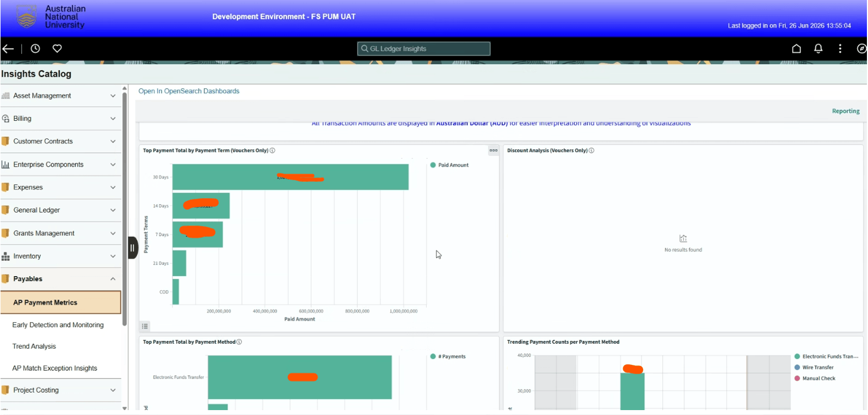The image size is (868, 415).
Task: Click Trending Payment Counts per Payment Method title
Action: 563,342
